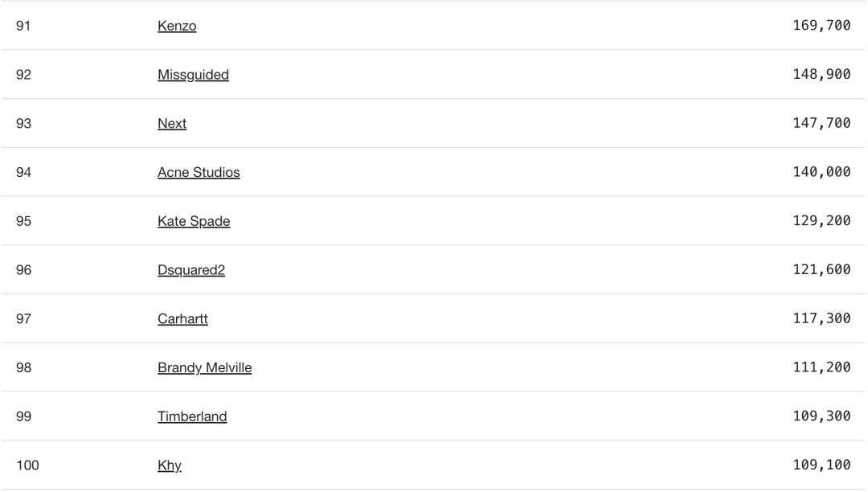Select the 111,200 figure for Brandy Melville
This screenshot has width=868, height=492.
821,367
